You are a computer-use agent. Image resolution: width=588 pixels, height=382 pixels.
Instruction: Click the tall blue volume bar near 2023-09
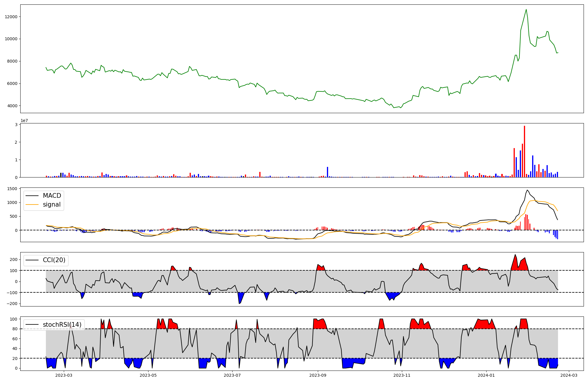pyautogui.click(x=328, y=172)
